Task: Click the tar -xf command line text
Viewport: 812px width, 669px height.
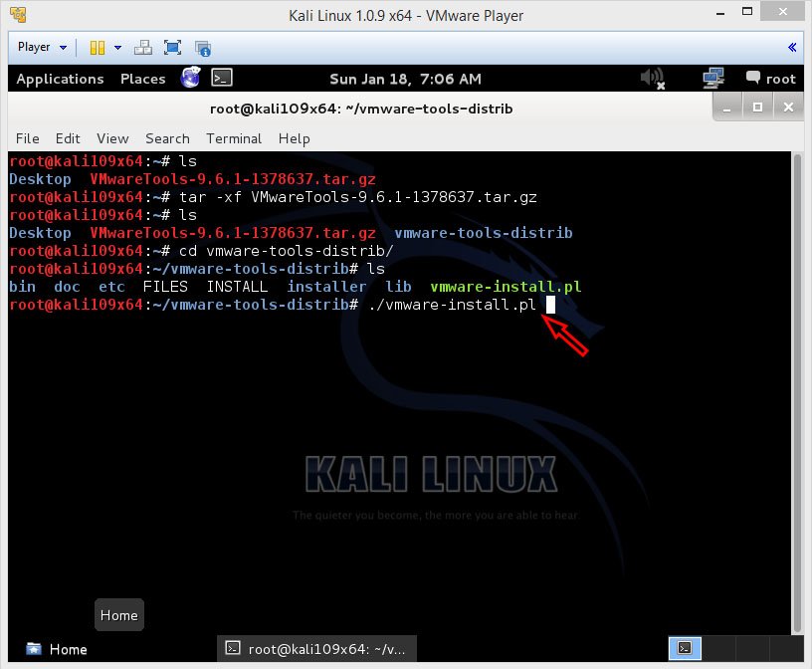Action: [358, 197]
